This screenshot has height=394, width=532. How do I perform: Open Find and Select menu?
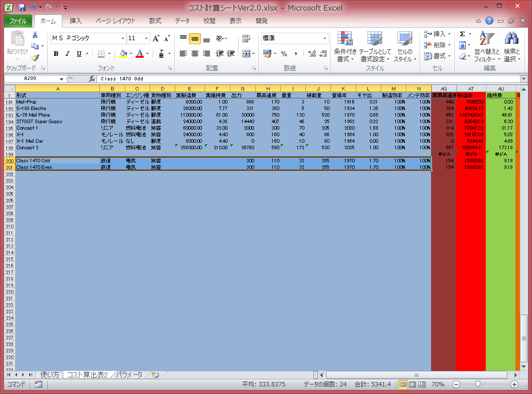pyautogui.click(x=511, y=47)
